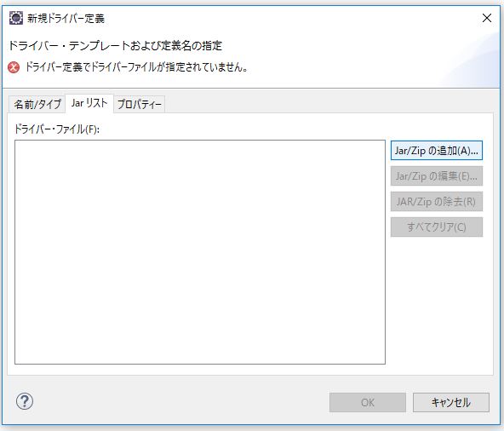Click the error message about missing driver file
Screen dimensions: 504x431
pos(136,67)
